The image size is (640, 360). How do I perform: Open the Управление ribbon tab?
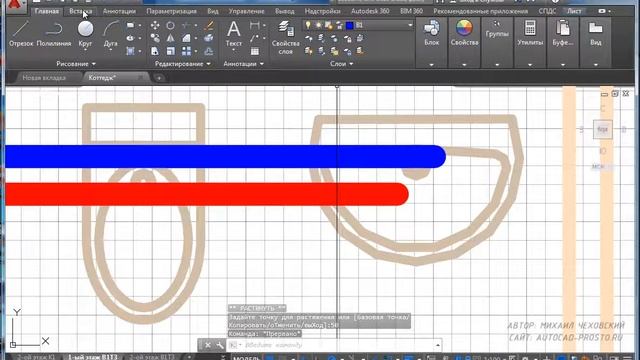[x=247, y=11]
